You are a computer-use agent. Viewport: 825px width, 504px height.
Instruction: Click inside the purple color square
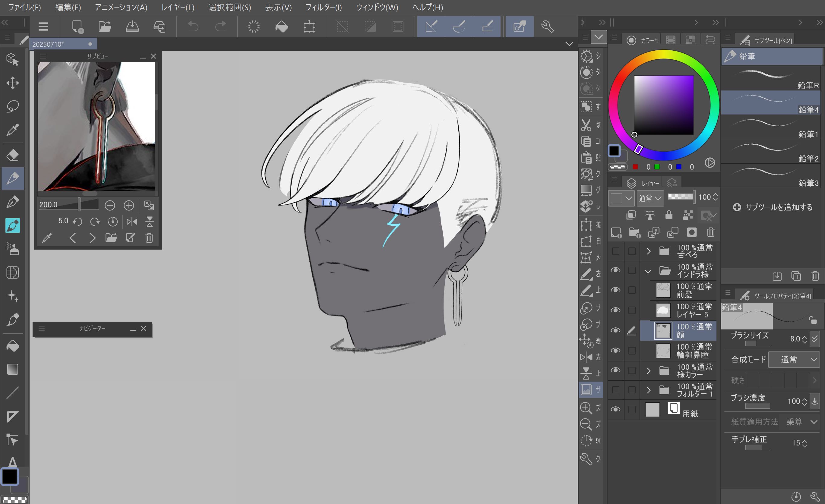pos(664,105)
